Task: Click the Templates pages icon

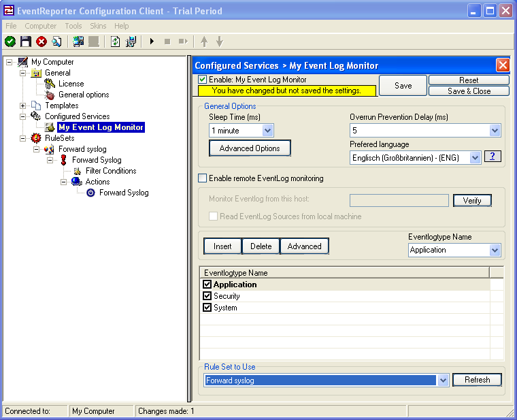Action: (36, 106)
